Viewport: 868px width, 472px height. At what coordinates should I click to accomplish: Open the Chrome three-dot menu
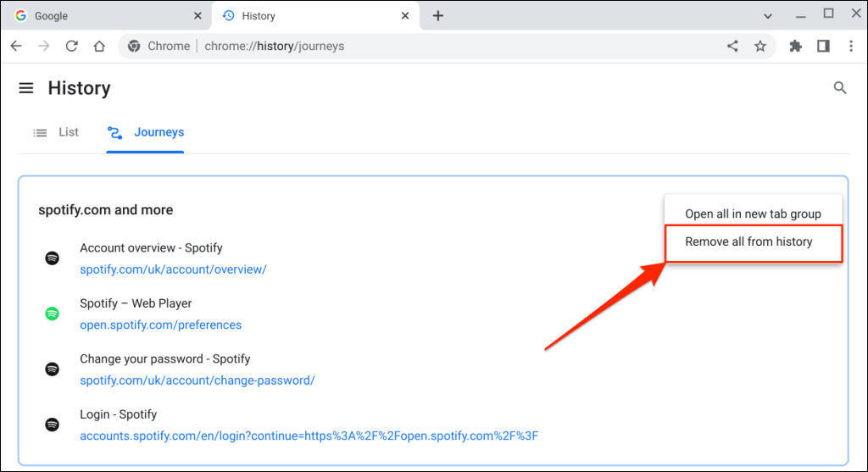point(851,46)
